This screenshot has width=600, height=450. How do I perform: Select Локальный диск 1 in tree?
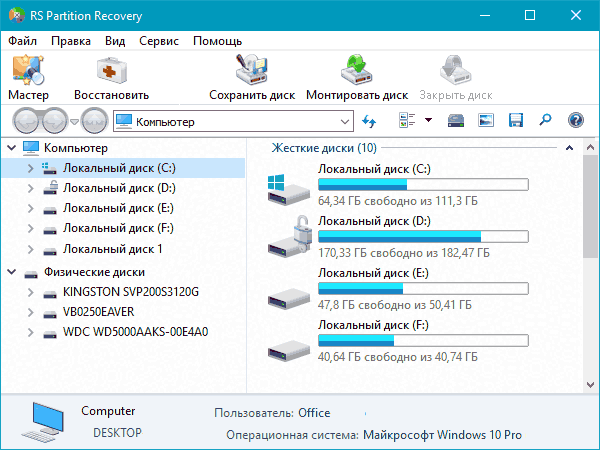(x=113, y=249)
